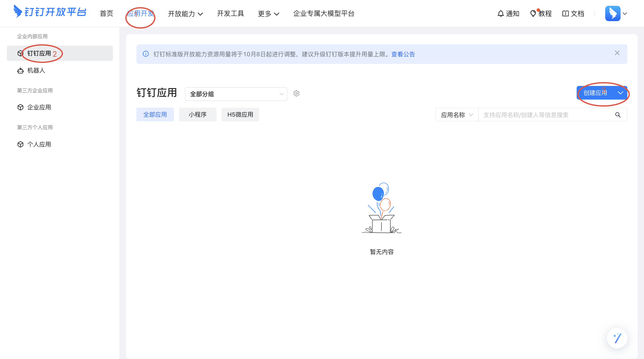Expand the 全部分组 group dropdown
This screenshot has height=359, width=644.
[236, 94]
